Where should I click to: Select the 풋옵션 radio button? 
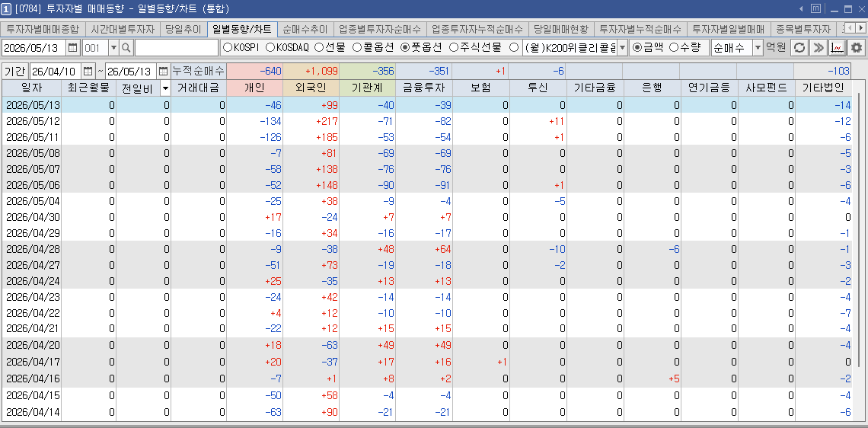pyautogui.click(x=405, y=48)
